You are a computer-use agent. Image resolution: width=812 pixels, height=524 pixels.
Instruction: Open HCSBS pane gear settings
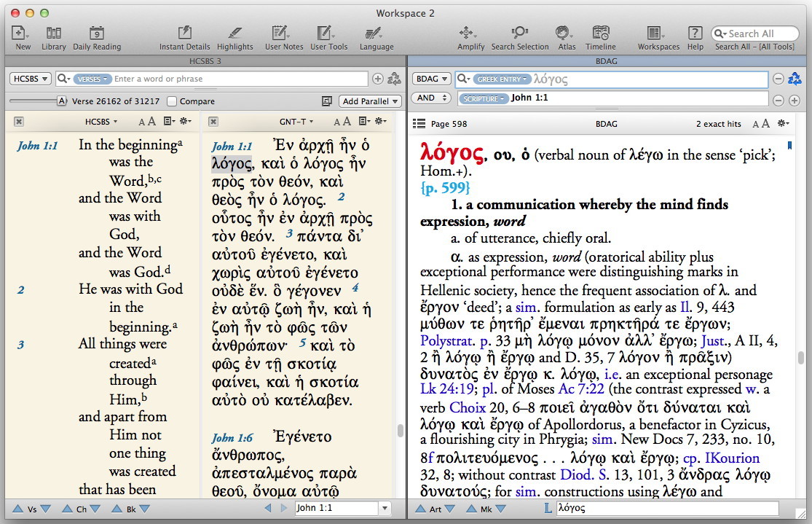186,121
